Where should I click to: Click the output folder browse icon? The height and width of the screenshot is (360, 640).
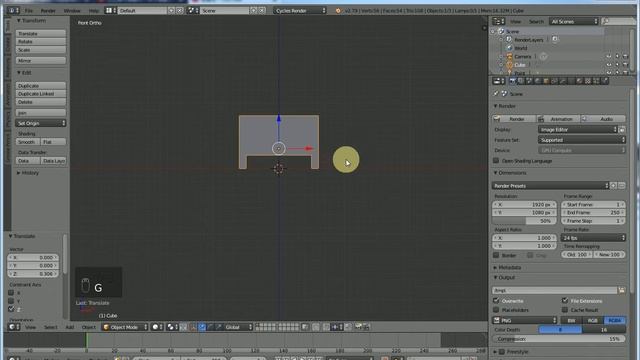(x=622, y=290)
